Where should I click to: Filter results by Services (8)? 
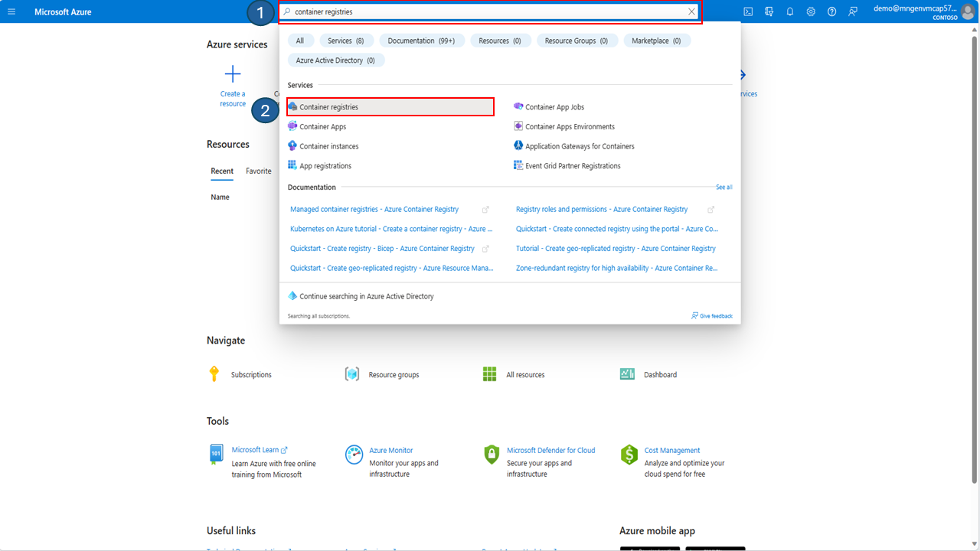pos(346,41)
